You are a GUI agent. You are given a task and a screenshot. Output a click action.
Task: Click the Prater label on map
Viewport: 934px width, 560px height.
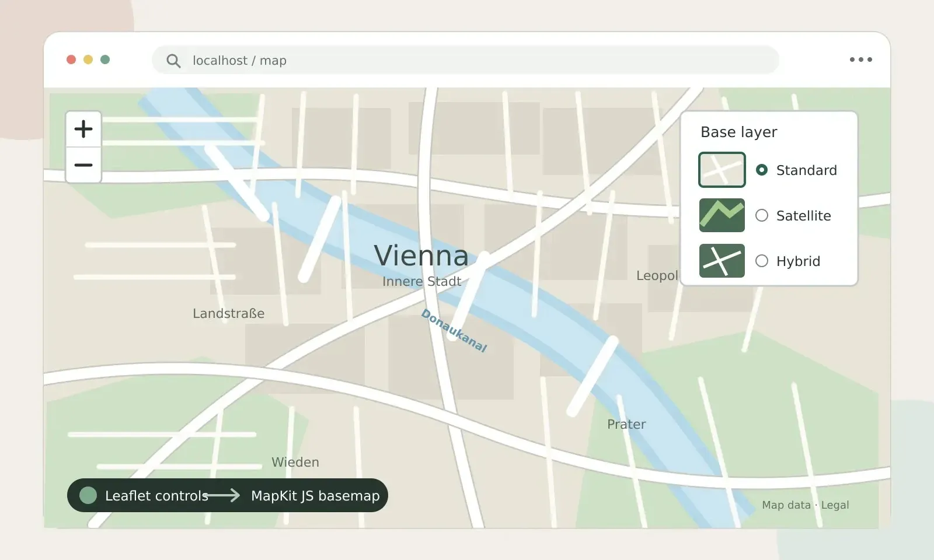tap(626, 424)
